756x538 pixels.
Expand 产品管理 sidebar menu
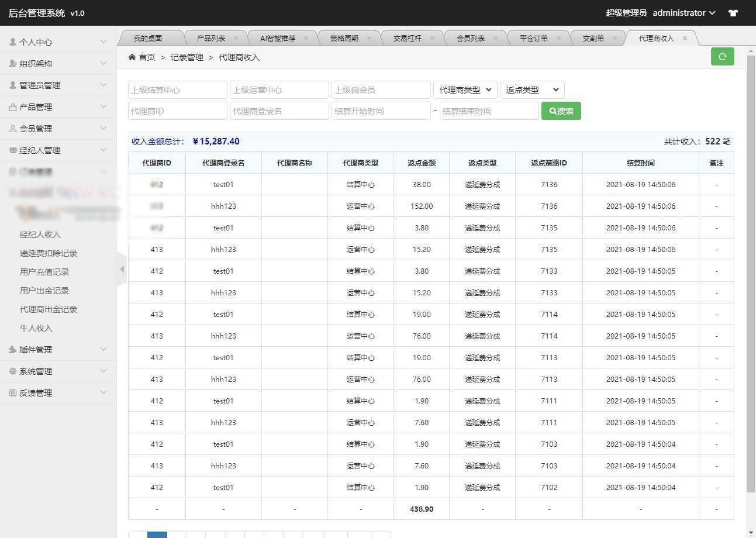(x=58, y=107)
